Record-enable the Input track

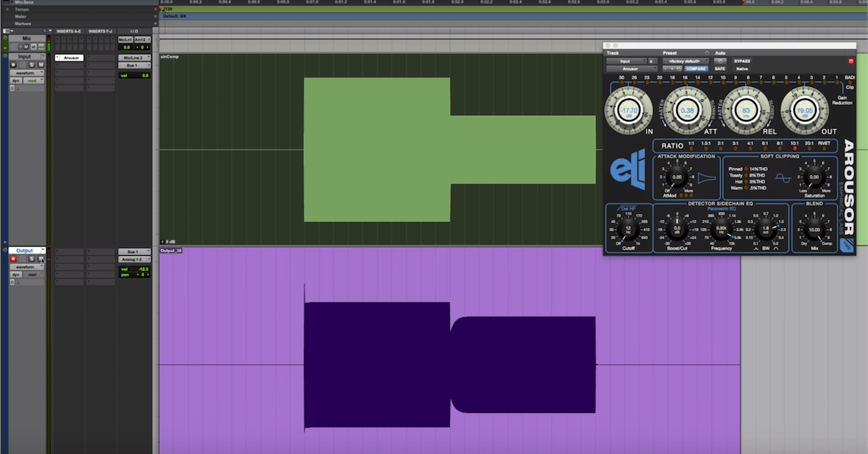[13, 65]
